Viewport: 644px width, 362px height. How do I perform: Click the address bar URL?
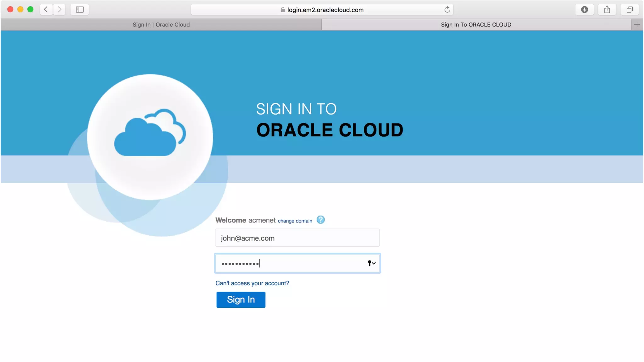click(325, 10)
